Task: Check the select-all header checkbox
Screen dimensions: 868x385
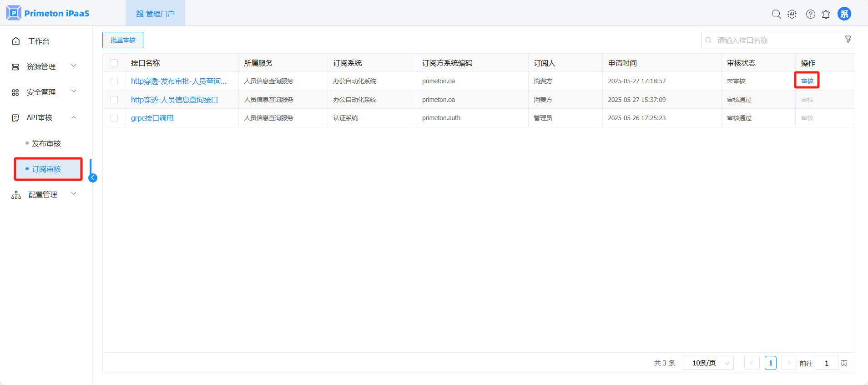Action: [114, 63]
